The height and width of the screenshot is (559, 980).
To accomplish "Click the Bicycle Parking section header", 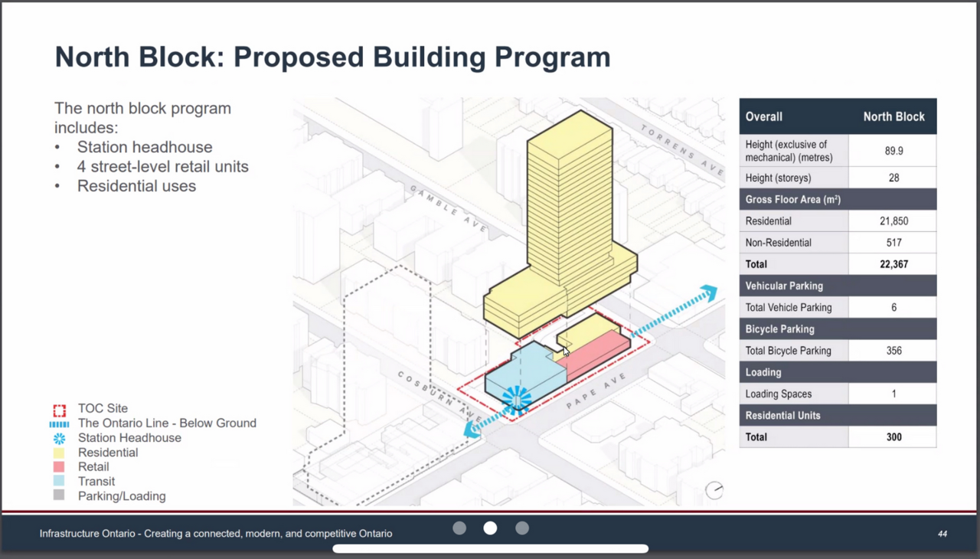I will (779, 329).
